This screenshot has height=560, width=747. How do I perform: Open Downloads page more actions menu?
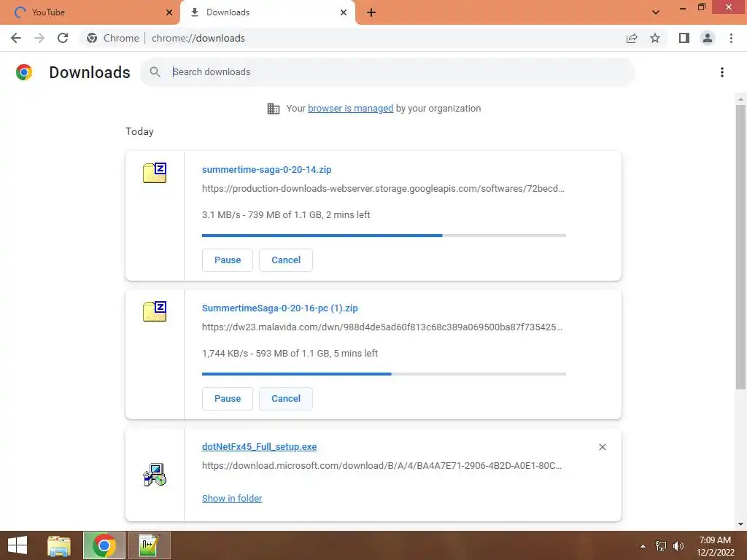(x=722, y=72)
